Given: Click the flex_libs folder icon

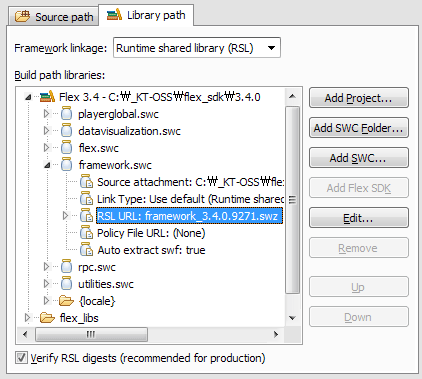Looking at the screenshot, I should (47, 318).
